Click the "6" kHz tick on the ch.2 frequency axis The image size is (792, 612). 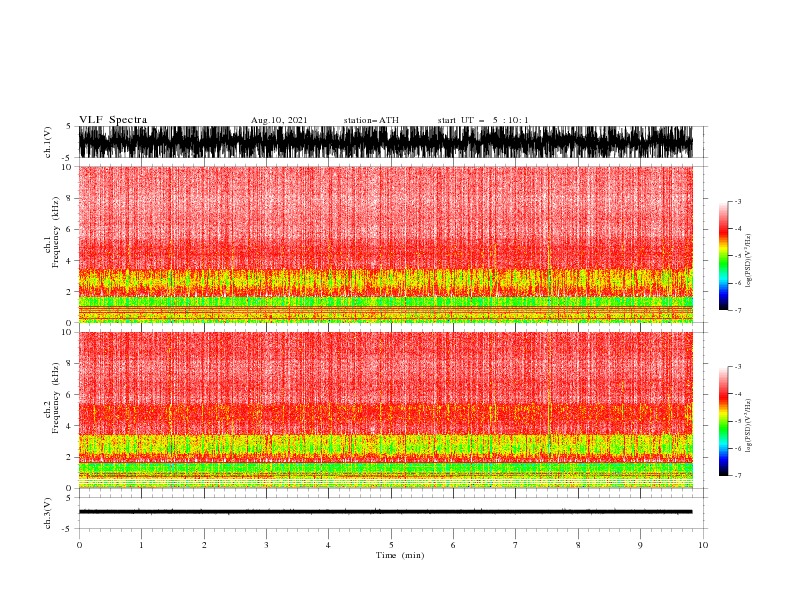point(69,395)
